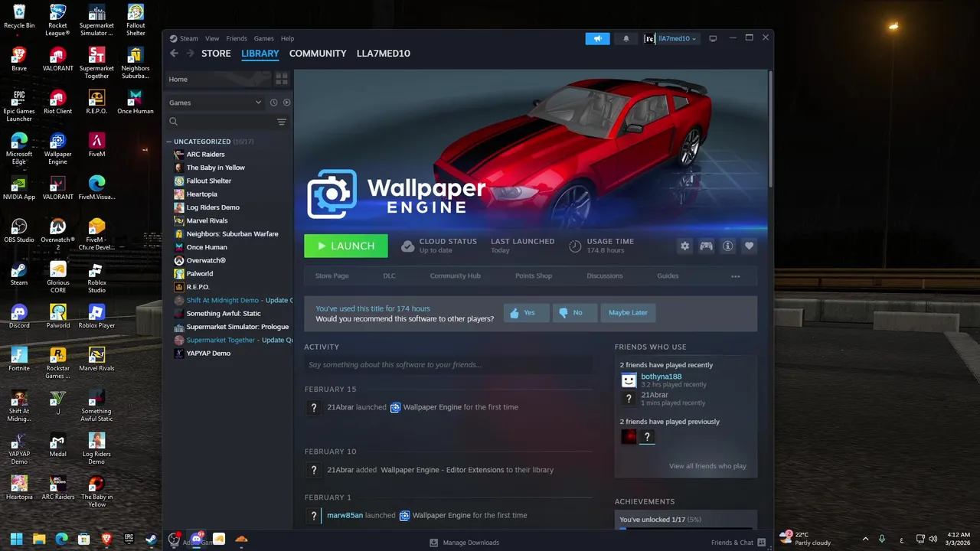Click the No recommendation button
Image resolution: width=980 pixels, height=551 pixels.
[575, 312]
